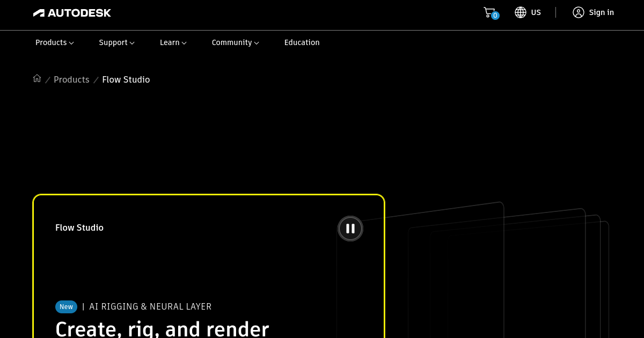Click the user account icon
The width and height of the screenshot is (644, 338).
coord(578,12)
